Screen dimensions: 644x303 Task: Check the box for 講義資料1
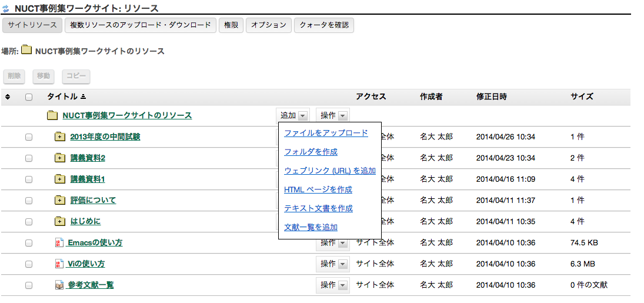(29, 179)
